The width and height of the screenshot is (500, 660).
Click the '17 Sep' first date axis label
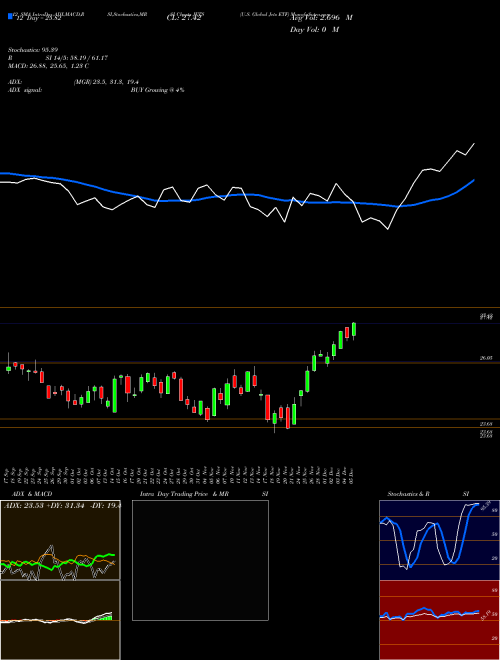click(x=8, y=475)
